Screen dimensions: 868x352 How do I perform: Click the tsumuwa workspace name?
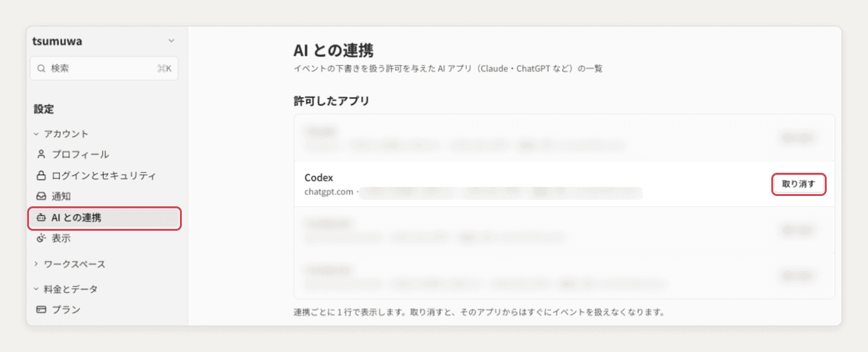pos(57,41)
